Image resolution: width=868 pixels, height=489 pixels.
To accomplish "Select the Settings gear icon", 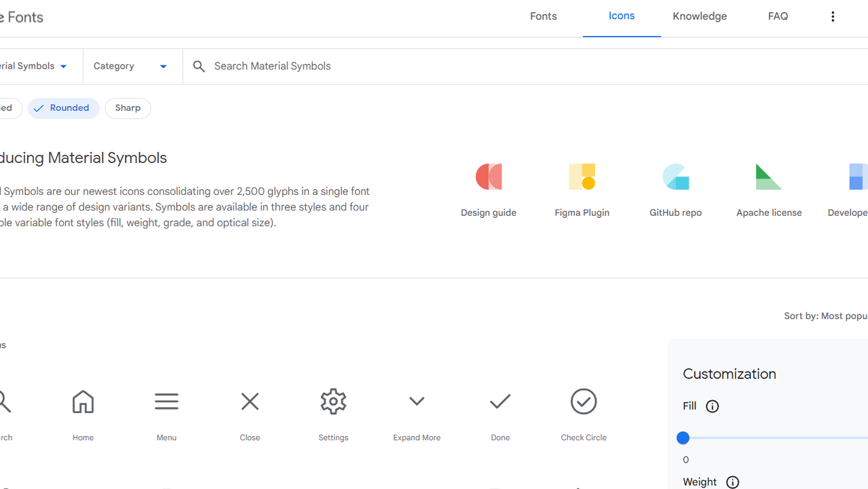I will (x=333, y=401).
